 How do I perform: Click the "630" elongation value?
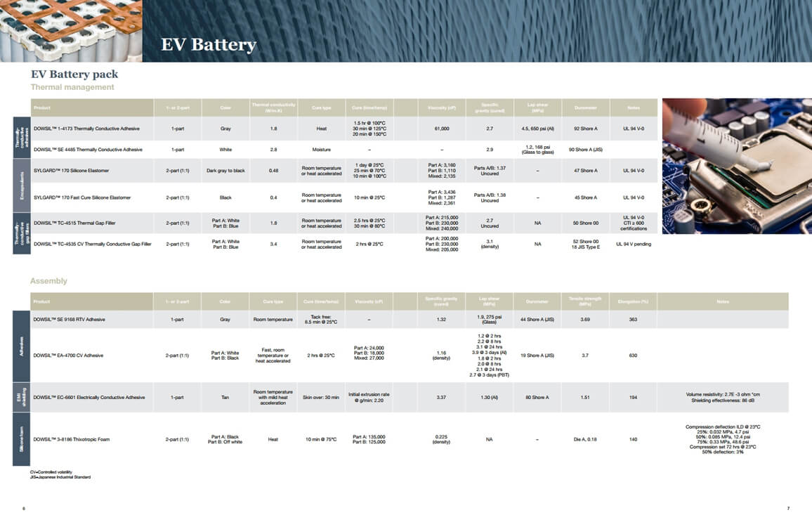(x=633, y=355)
